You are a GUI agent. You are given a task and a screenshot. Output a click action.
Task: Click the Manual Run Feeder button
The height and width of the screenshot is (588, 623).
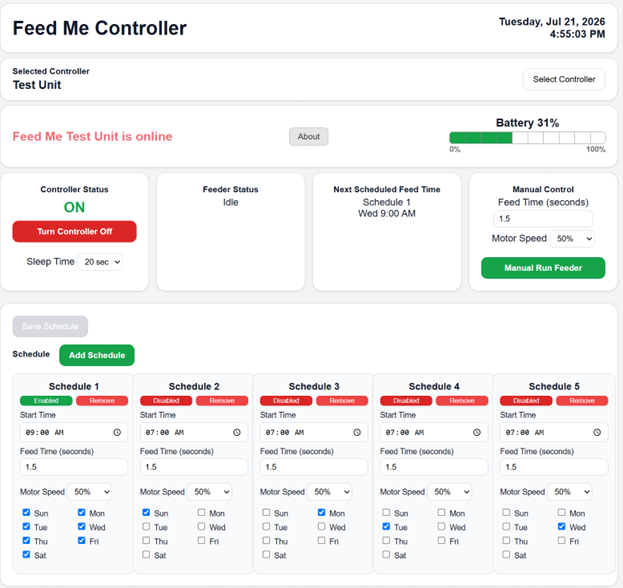(543, 268)
